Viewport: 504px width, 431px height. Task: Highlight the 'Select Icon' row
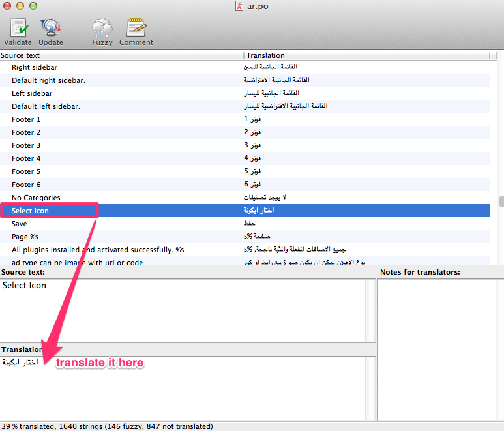point(30,211)
